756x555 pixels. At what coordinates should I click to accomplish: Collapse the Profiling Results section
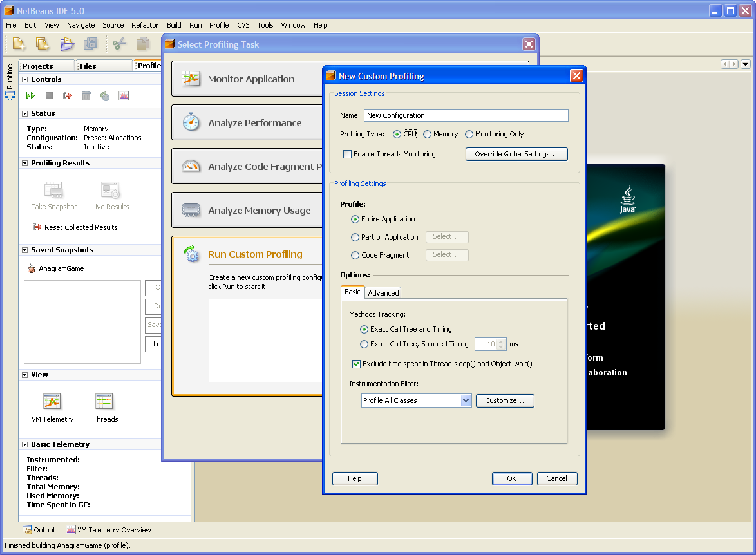(24, 163)
